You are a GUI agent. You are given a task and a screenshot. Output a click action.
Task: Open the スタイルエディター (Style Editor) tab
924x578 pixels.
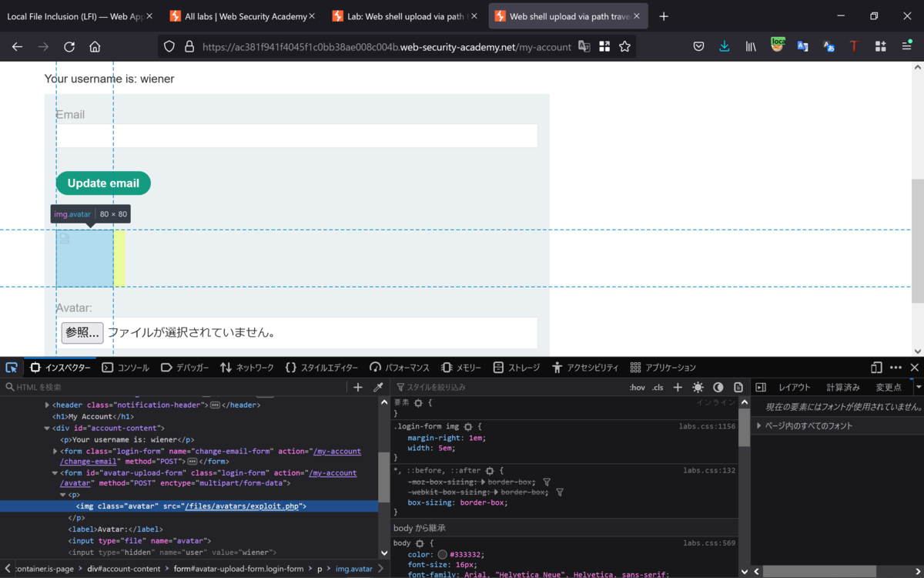click(x=321, y=368)
